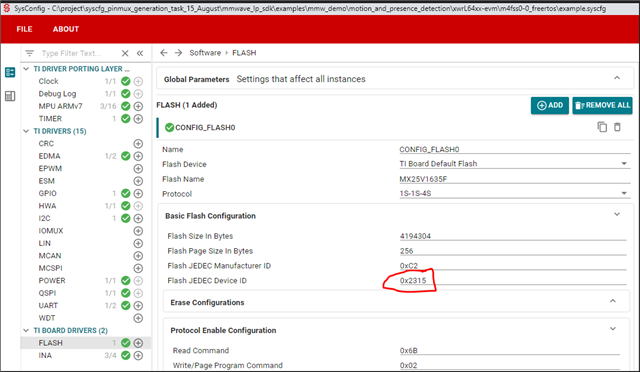This screenshot has height=372, width=640.
Task: Select POWER in the drivers list
Action: (x=52, y=281)
